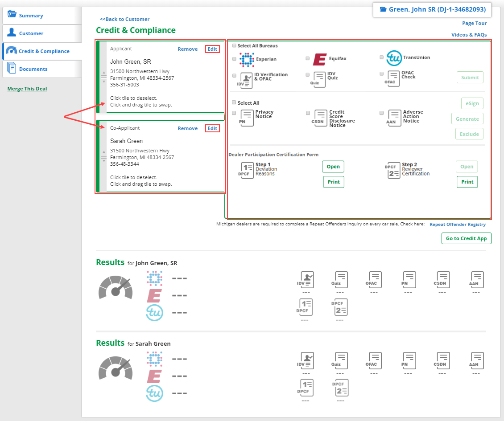This screenshot has width=504, height=421.
Task: Open the Repeat Offender Registry link
Action: pyautogui.click(x=458, y=225)
